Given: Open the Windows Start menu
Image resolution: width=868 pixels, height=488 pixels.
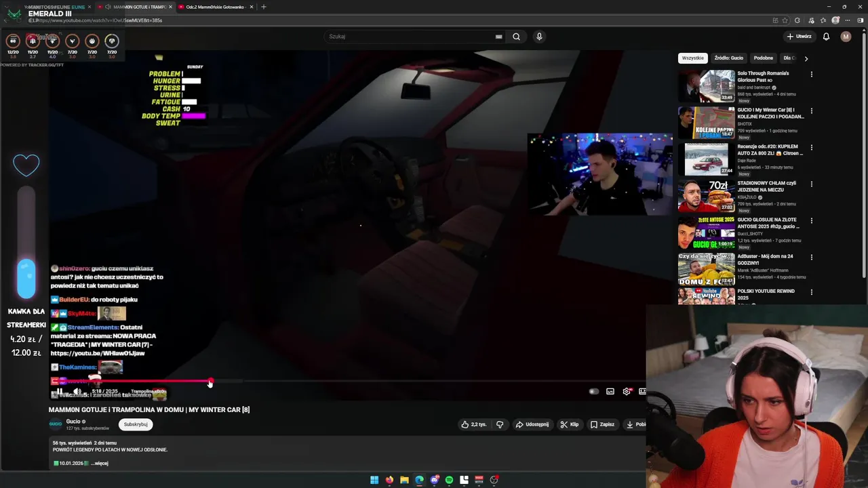Looking at the screenshot, I should point(374,480).
